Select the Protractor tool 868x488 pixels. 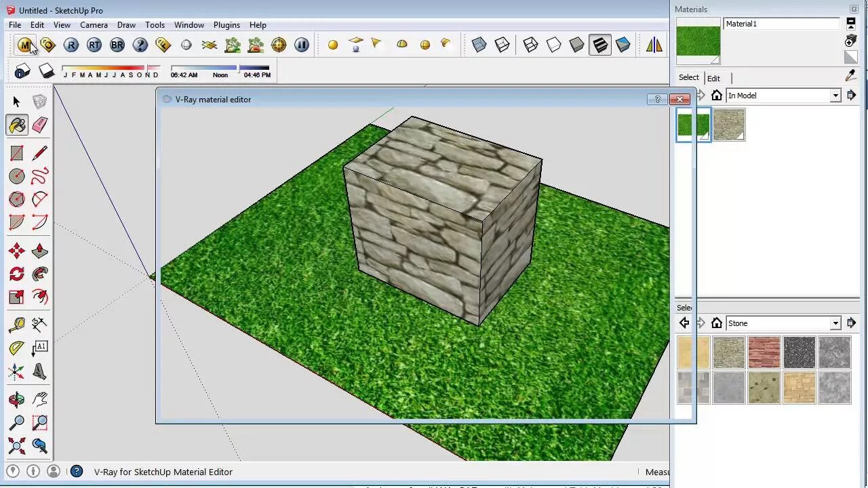[17, 348]
